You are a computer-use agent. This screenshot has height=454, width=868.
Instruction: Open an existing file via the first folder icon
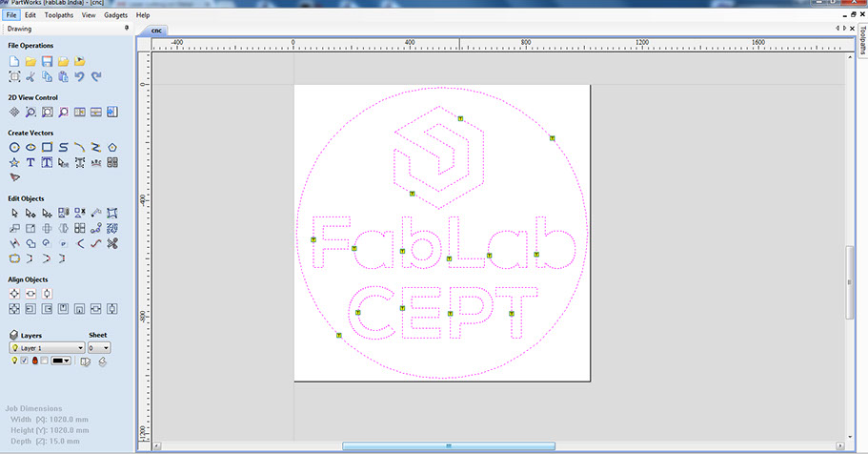pos(30,62)
